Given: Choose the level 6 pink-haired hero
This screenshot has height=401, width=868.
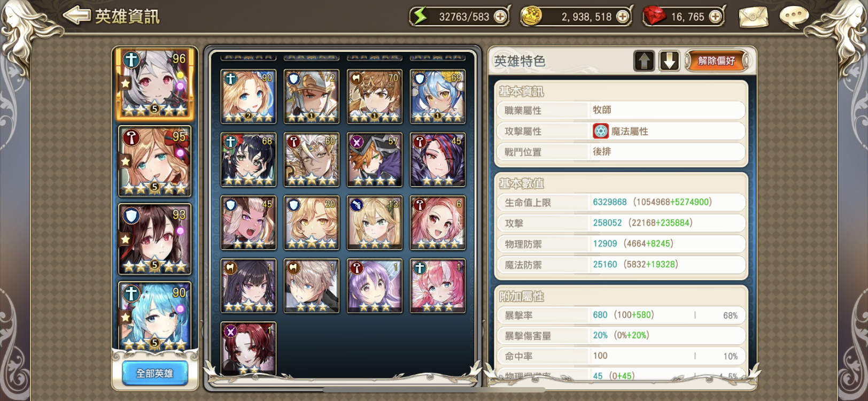Looking at the screenshot, I should coord(438,222).
